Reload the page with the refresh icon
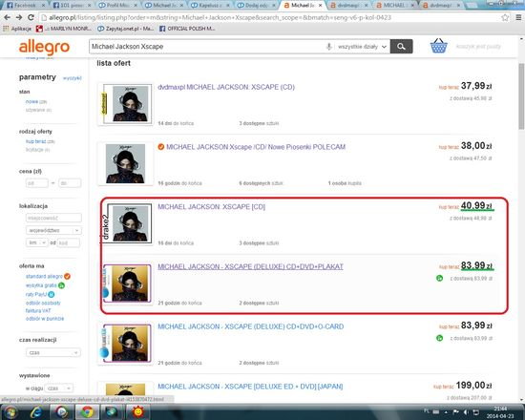The width and height of the screenshot is (525, 420). click(x=31, y=17)
